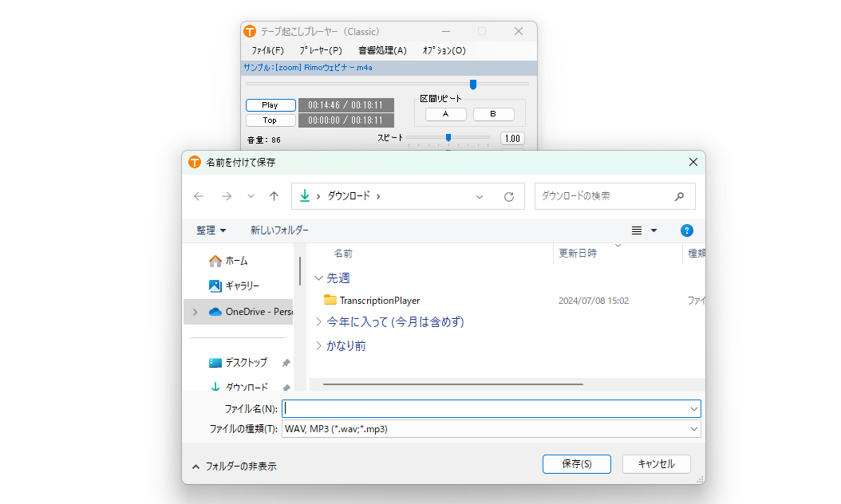Open the 整理 dropdown menu
Screen dimensions: 841x504
tap(211, 230)
